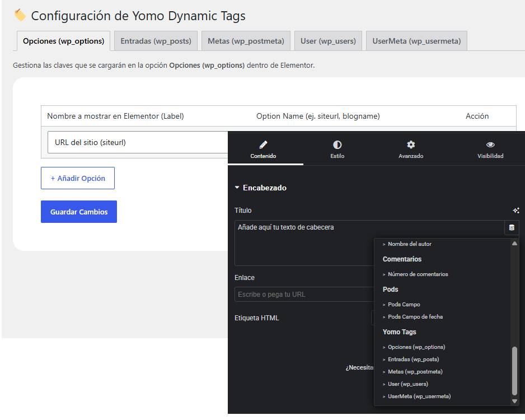
Task: Click the dynamic tags list scrollbar thumb
Action: pos(514,371)
